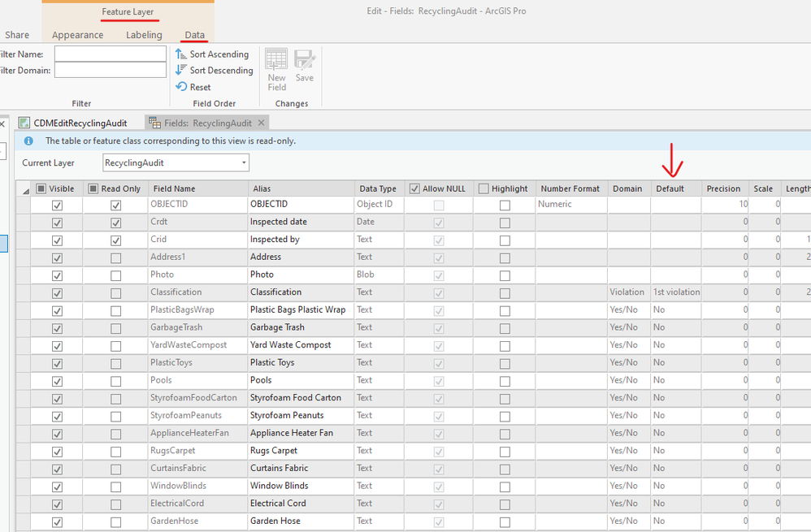Click the 'No' default cell for ElectricalCord
Image resolution: width=811 pixels, height=532 pixels.
676,503
